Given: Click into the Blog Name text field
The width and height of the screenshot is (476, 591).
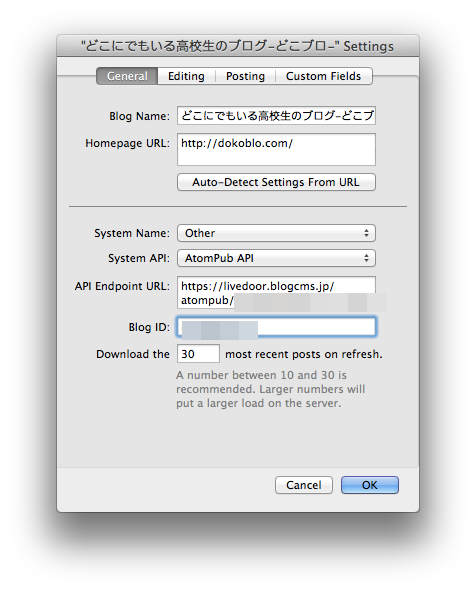Looking at the screenshot, I should click(x=276, y=116).
